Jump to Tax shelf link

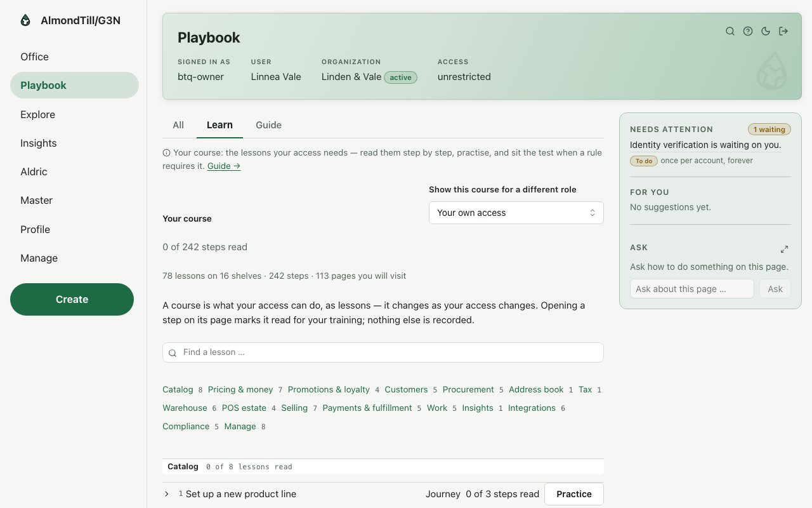[x=585, y=389]
